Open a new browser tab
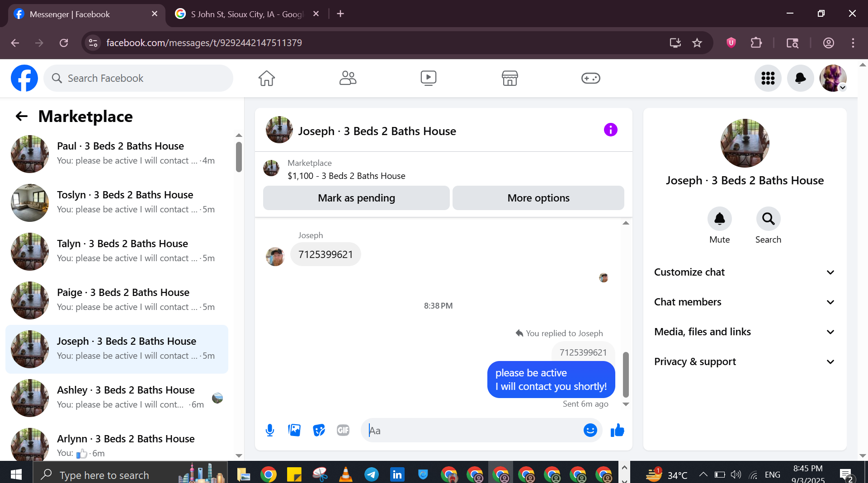 point(340,14)
